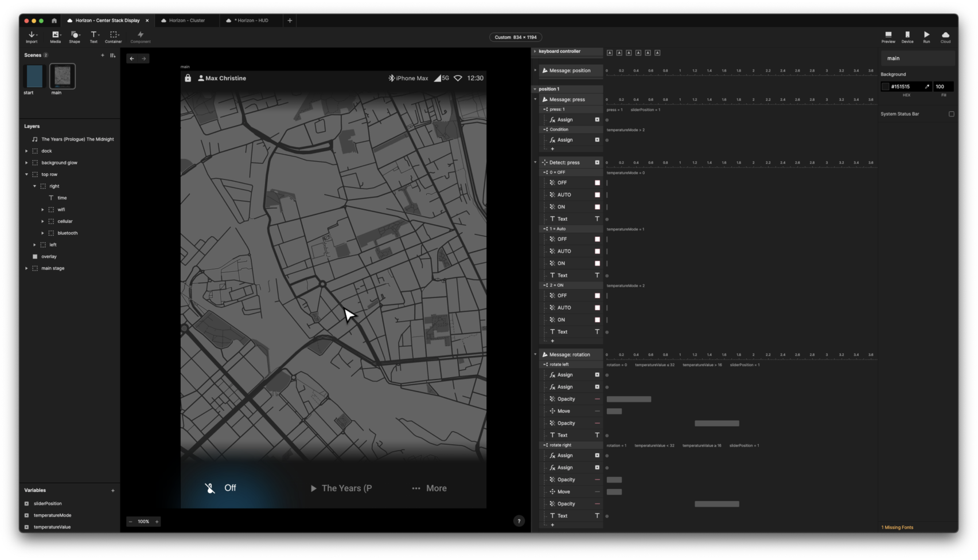Pick background color with eyedropper
Image resolution: width=978 pixels, height=560 pixels.
[927, 87]
